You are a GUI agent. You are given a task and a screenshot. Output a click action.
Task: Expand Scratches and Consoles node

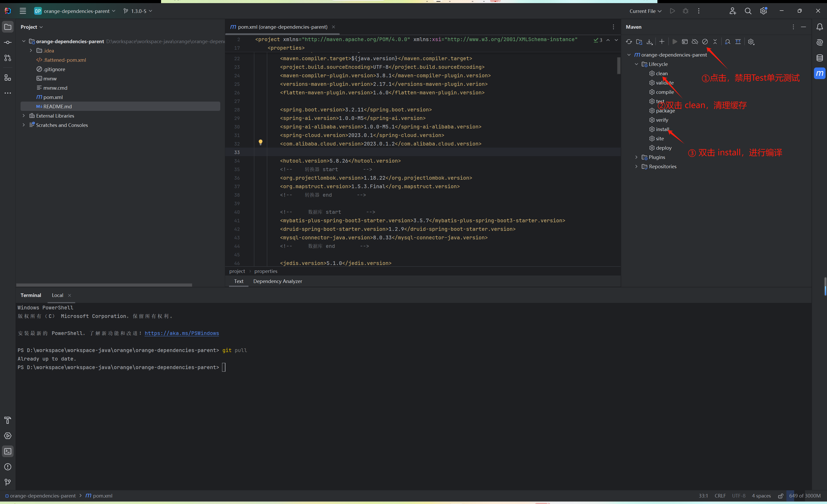pos(24,125)
